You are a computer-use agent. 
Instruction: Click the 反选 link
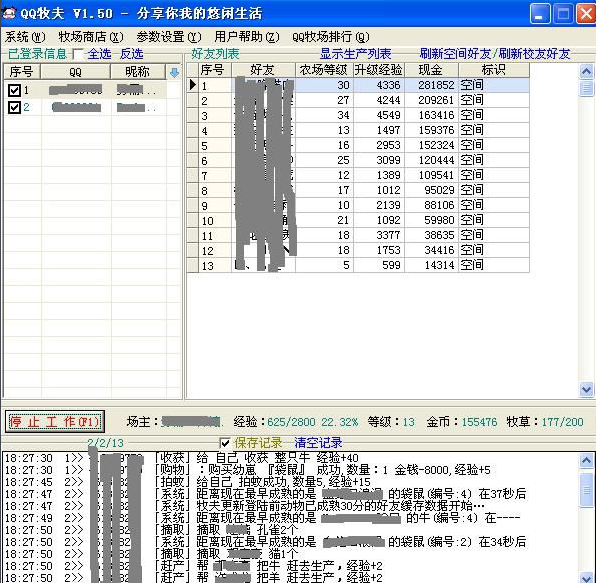tap(132, 54)
